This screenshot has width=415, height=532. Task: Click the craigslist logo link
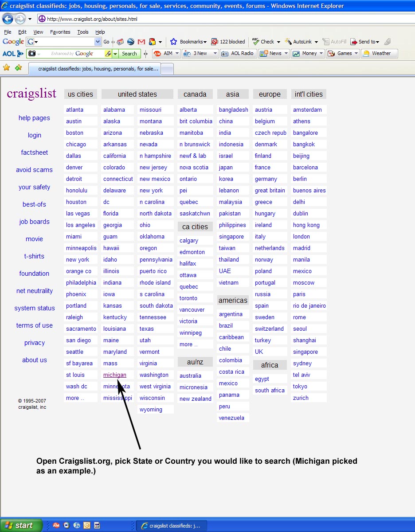(31, 94)
